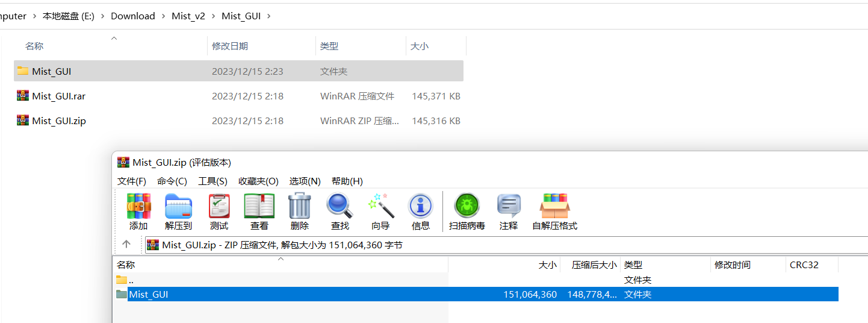Navigate to Download in breadcrumb
This screenshot has height=323, width=868.
coord(133,16)
